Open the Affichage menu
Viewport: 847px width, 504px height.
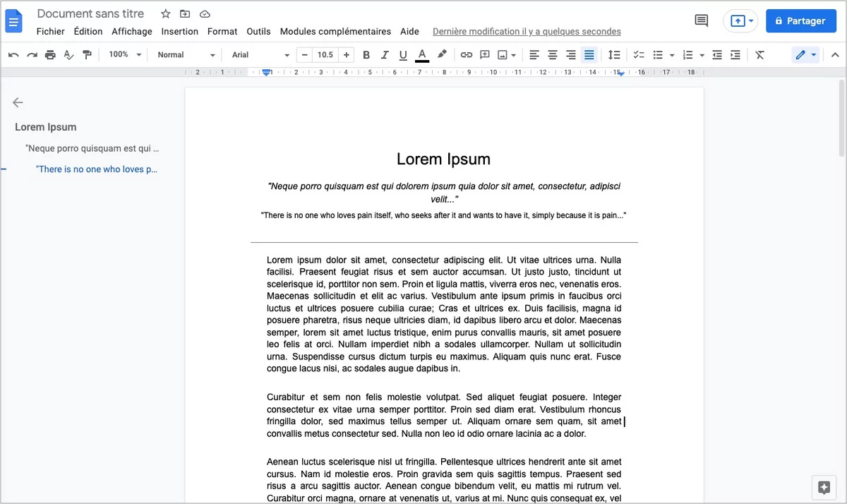(132, 31)
